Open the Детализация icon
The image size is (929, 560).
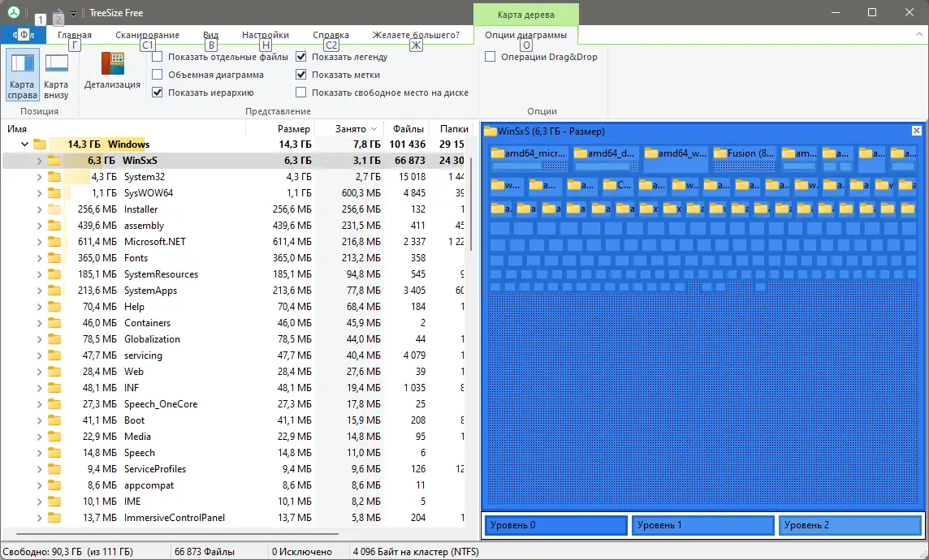(x=112, y=71)
